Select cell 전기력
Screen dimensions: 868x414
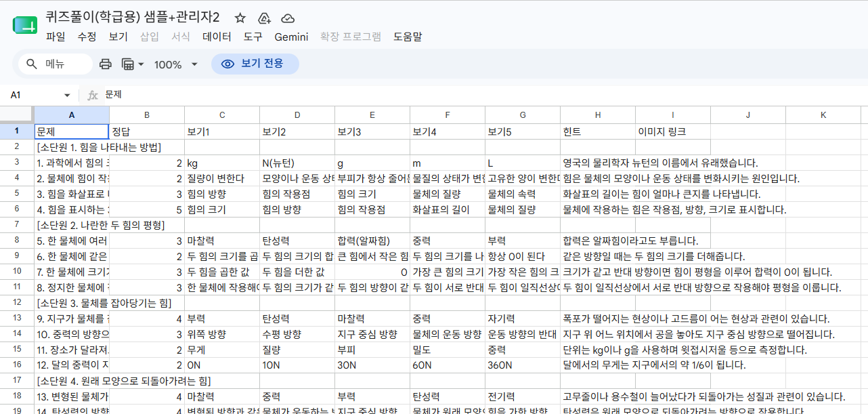pos(523,396)
